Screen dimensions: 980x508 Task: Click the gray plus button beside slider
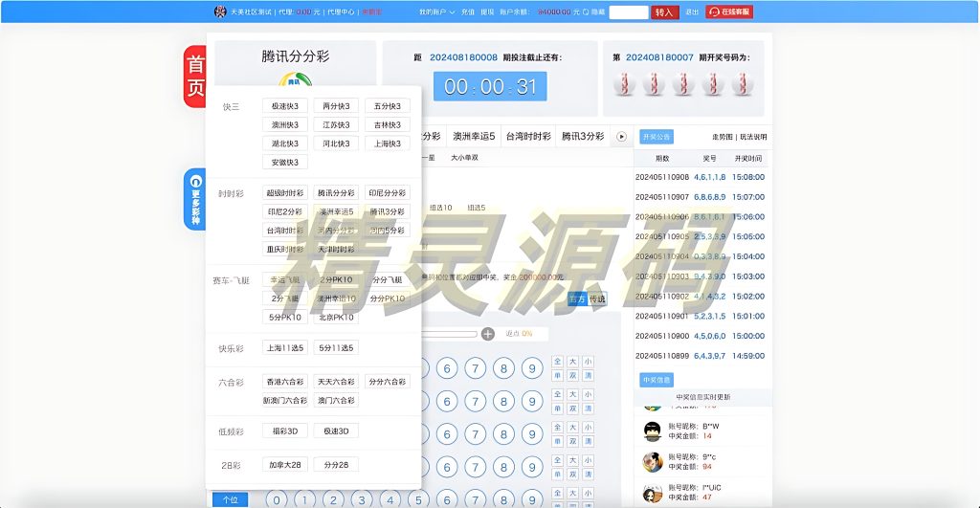coord(487,334)
